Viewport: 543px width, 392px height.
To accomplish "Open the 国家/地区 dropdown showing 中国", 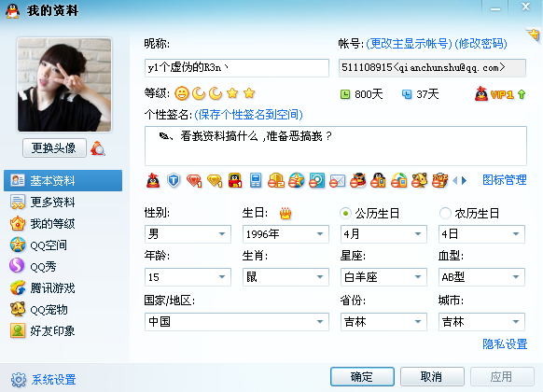I will pyautogui.click(x=237, y=322).
